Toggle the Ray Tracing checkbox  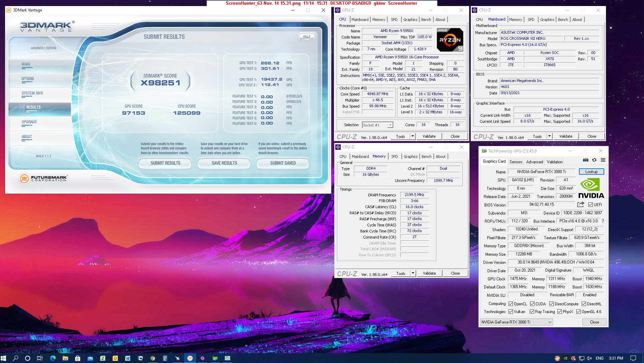532,312
